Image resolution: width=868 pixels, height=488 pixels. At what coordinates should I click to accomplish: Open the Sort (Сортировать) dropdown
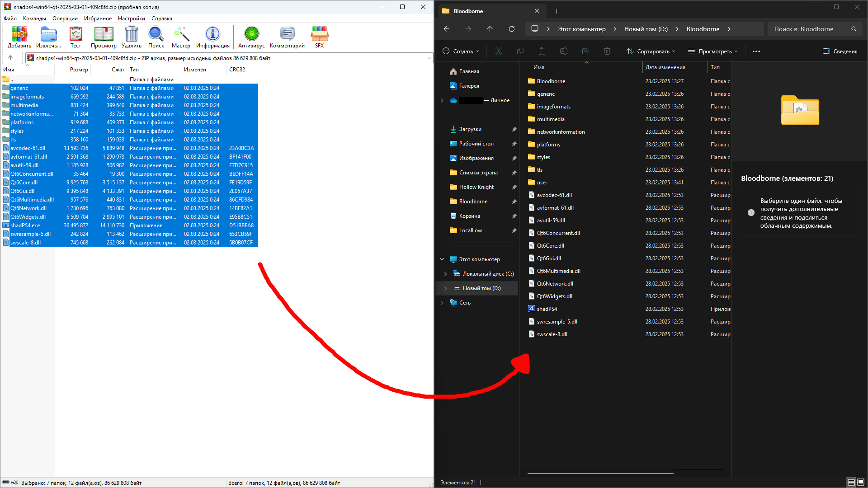[x=651, y=52]
